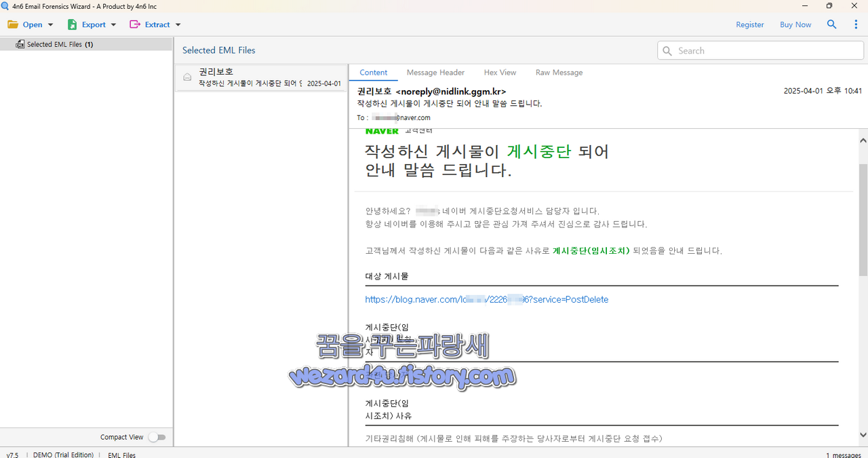Click the Export file icon

[72, 24]
